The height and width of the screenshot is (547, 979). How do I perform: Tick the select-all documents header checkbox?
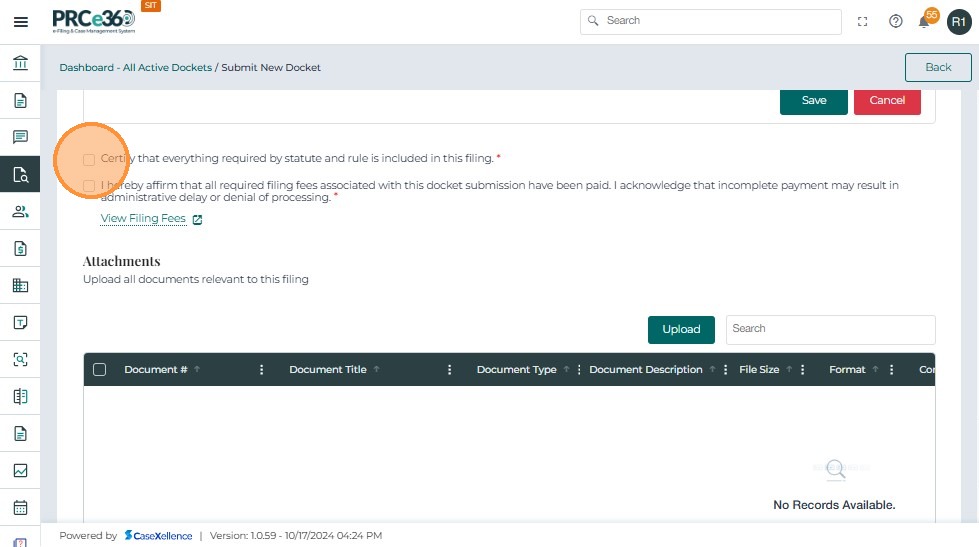99,370
